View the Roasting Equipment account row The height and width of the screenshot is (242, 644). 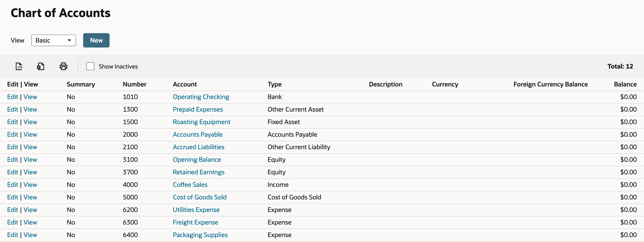[x=30, y=122]
